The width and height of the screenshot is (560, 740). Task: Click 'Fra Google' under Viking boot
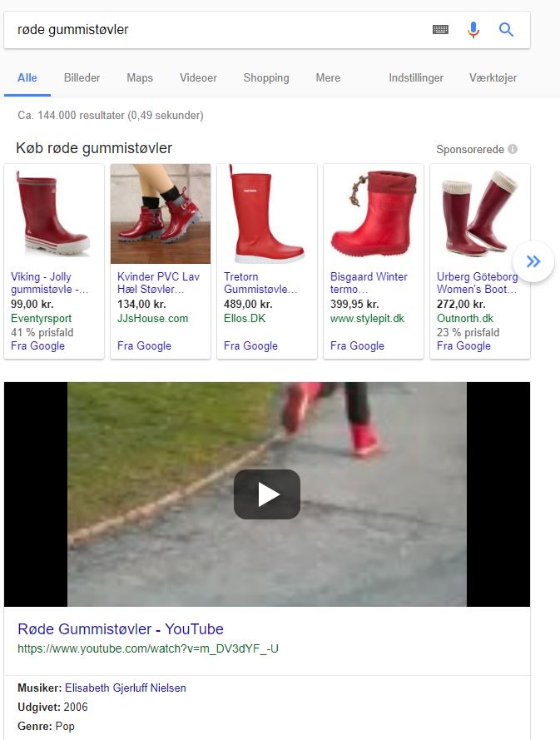pyautogui.click(x=37, y=346)
